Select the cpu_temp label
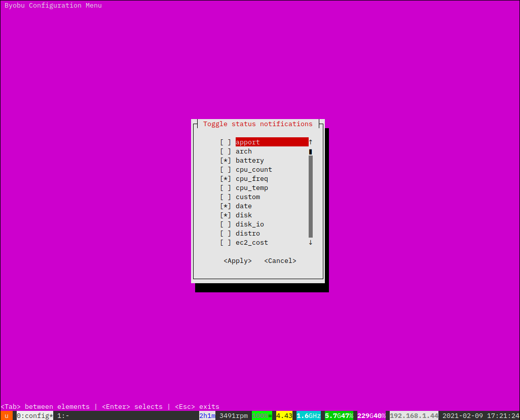 pyautogui.click(x=252, y=188)
